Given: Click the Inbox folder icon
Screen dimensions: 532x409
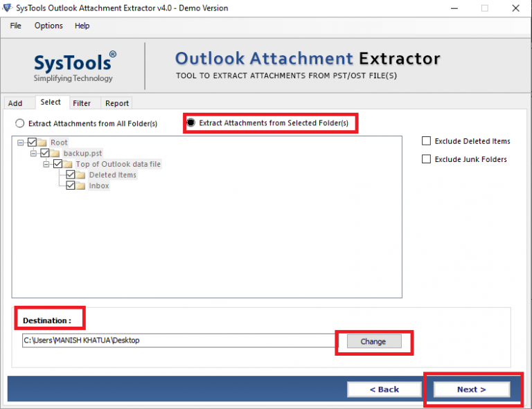Looking at the screenshot, I should (x=81, y=186).
